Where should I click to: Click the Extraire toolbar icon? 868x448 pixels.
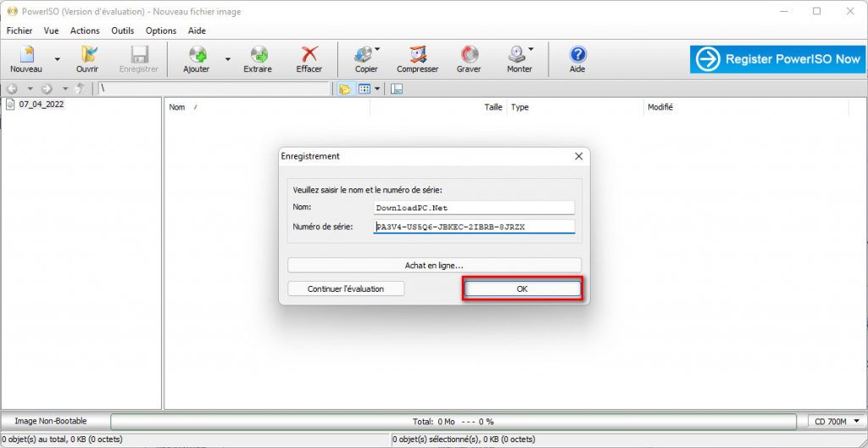(x=258, y=55)
